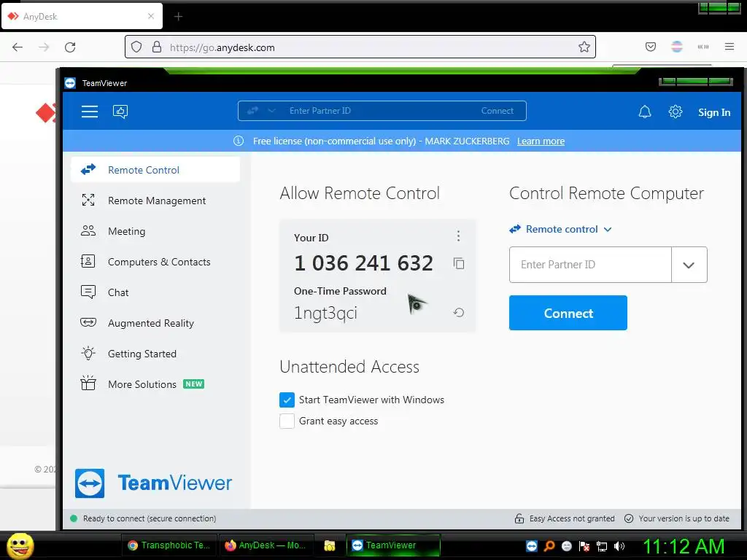Image resolution: width=747 pixels, height=560 pixels.
Task: Switch to Chat section
Action: [x=155, y=292]
